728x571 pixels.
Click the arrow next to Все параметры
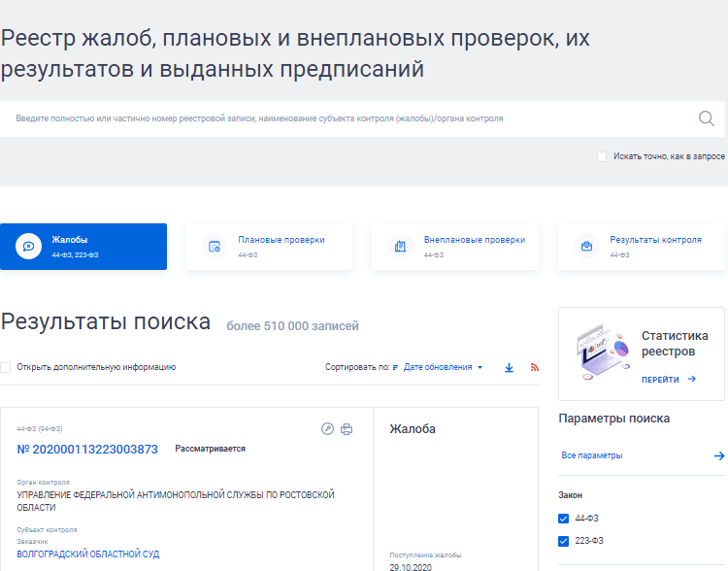(718, 455)
